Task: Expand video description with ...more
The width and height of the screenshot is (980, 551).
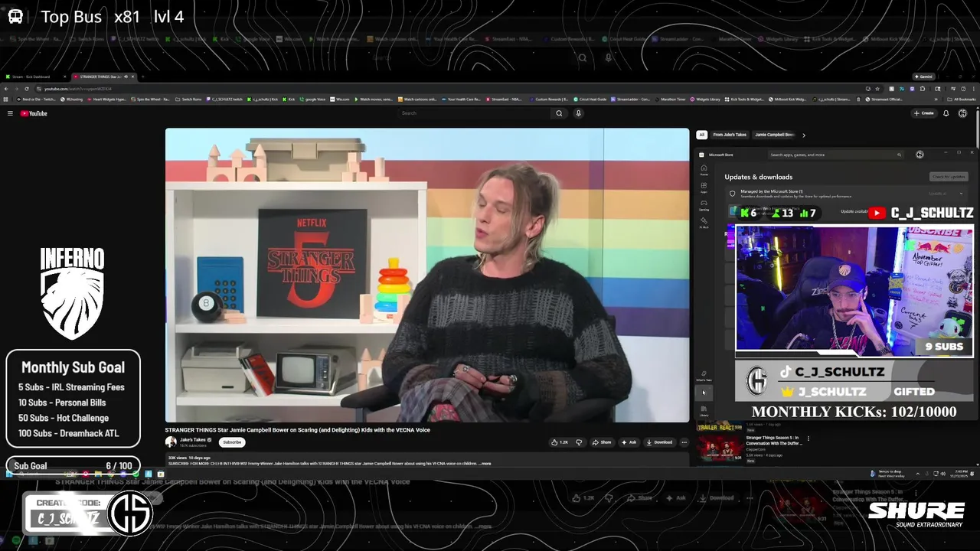Action: click(x=485, y=463)
